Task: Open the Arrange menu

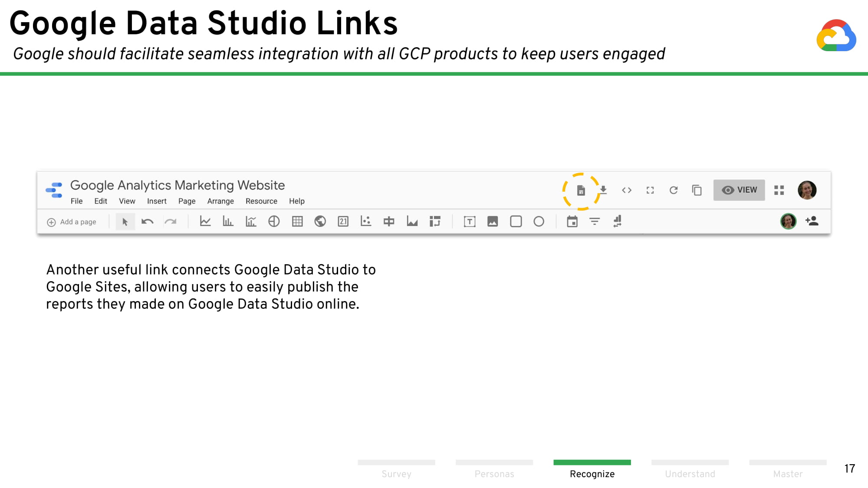Action: click(220, 201)
